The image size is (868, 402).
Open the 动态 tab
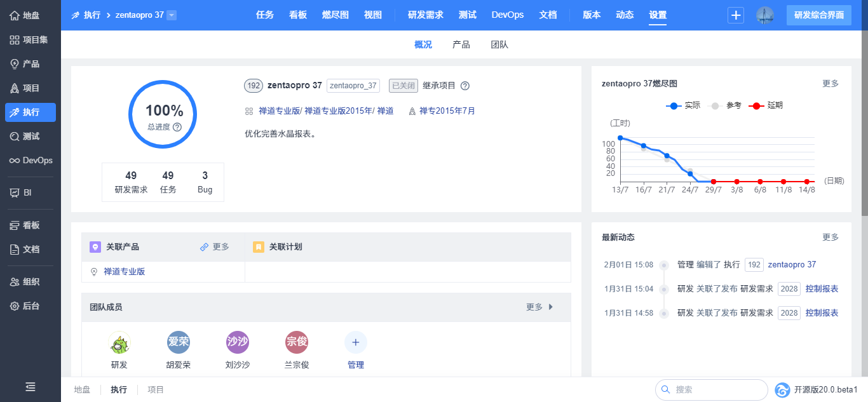click(x=625, y=15)
